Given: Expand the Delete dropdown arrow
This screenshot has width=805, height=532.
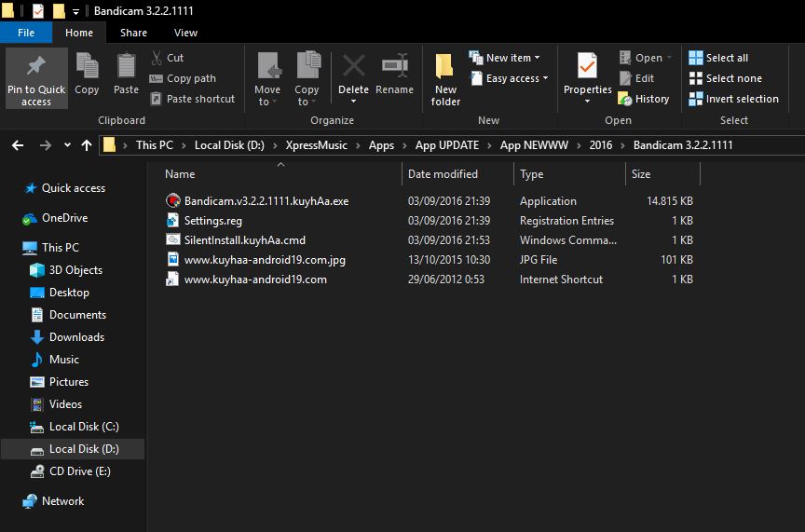Looking at the screenshot, I should (x=353, y=102).
